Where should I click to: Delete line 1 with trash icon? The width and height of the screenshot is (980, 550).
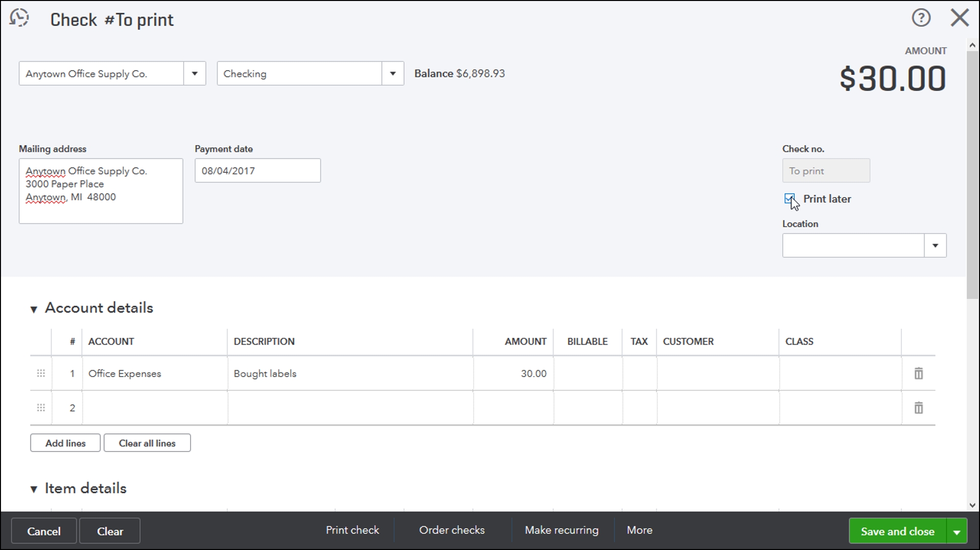pyautogui.click(x=918, y=374)
